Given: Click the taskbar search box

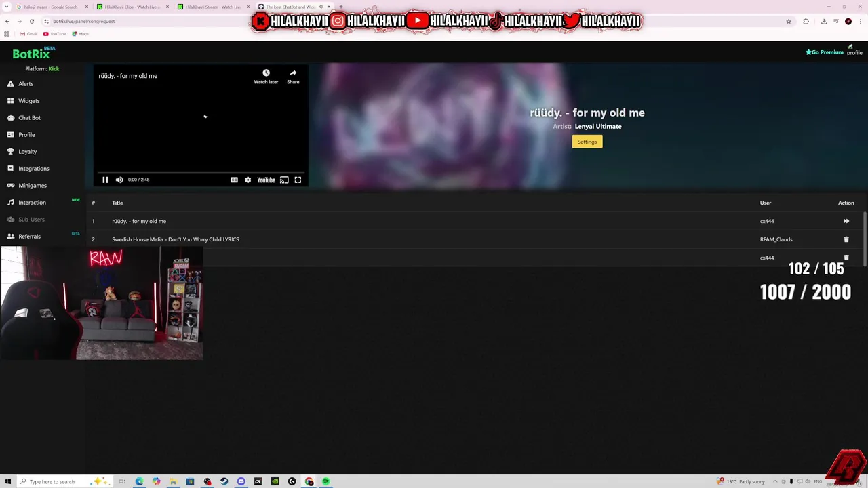Looking at the screenshot, I should point(64,481).
